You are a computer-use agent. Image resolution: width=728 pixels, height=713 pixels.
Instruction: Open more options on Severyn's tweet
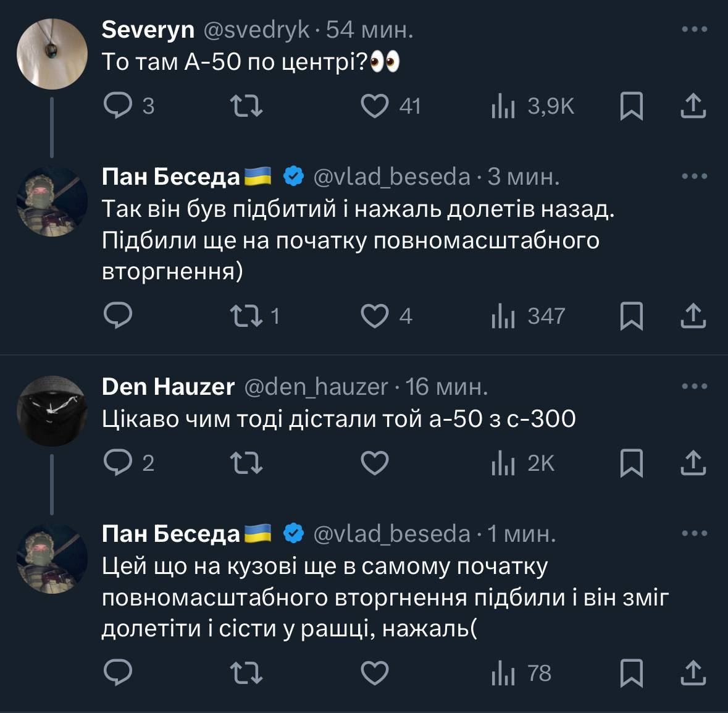point(694,29)
